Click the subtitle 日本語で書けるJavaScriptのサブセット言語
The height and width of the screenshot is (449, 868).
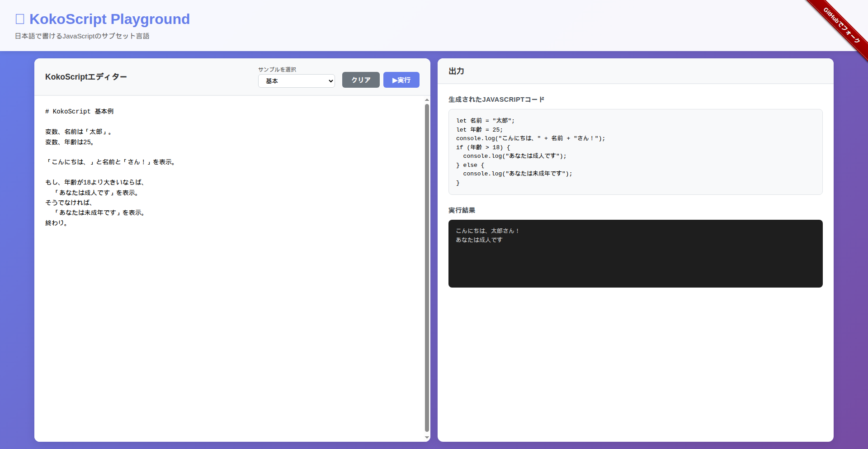[82, 36]
